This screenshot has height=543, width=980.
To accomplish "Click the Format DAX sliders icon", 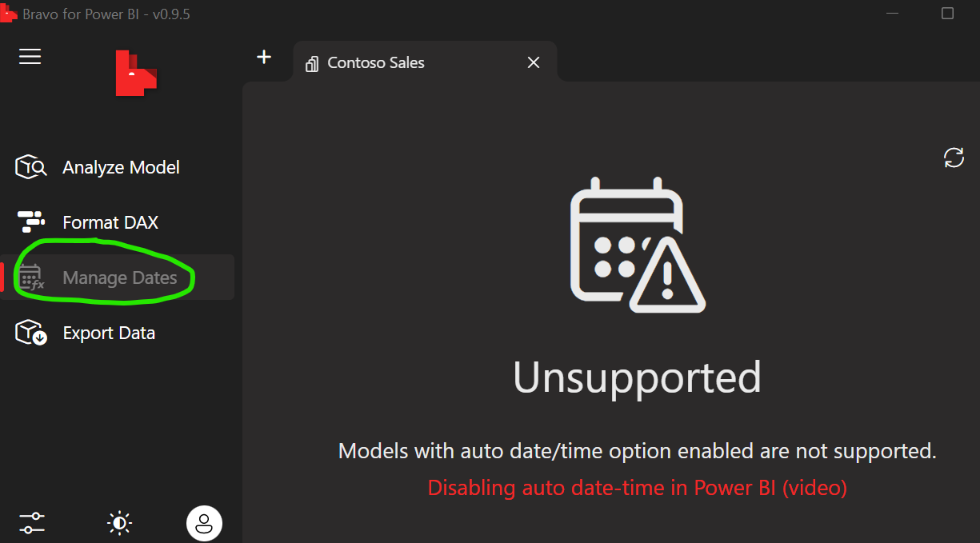I will (x=30, y=222).
